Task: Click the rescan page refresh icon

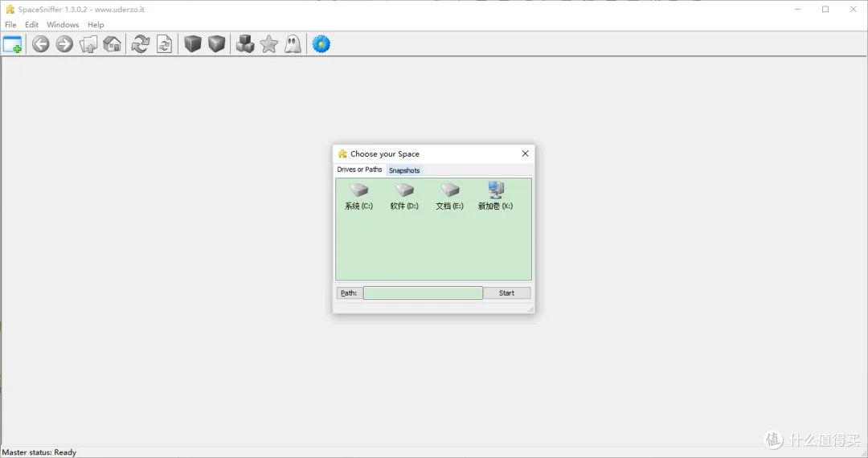Action: 165,44
